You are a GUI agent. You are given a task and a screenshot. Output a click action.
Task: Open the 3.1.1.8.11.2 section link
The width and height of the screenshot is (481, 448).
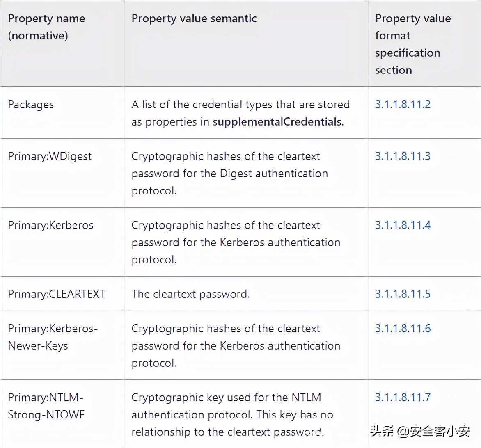[403, 105]
